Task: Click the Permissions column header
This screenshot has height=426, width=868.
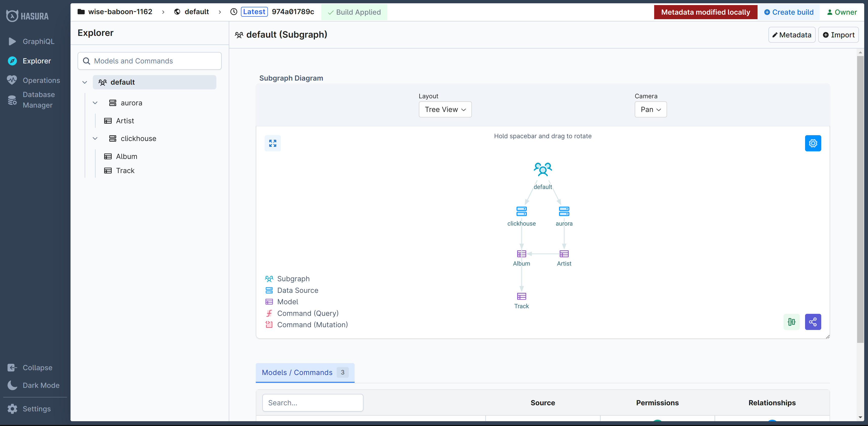Action: [x=657, y=403]
